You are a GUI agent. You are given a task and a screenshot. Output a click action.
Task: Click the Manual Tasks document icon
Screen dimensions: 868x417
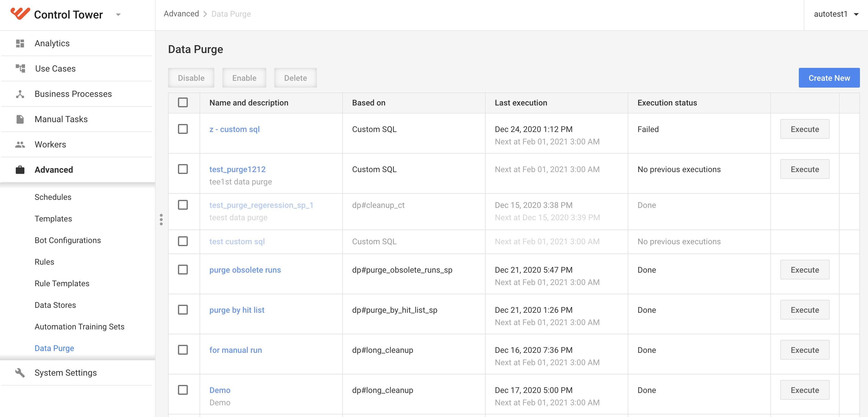coord(20,119)
